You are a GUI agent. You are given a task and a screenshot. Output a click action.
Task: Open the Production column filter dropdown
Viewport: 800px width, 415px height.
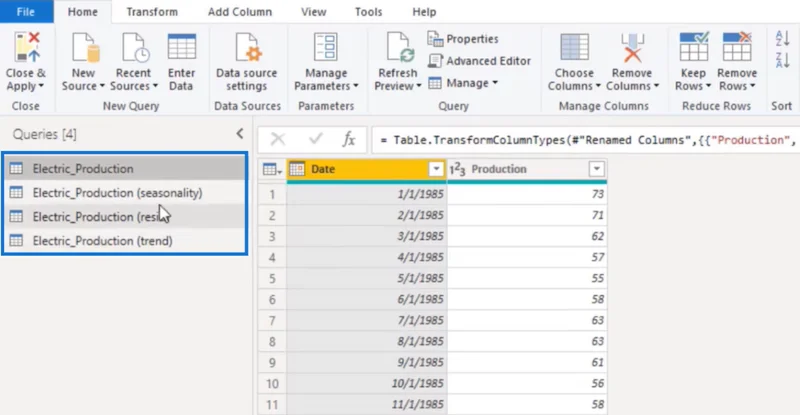coord(596,169)
